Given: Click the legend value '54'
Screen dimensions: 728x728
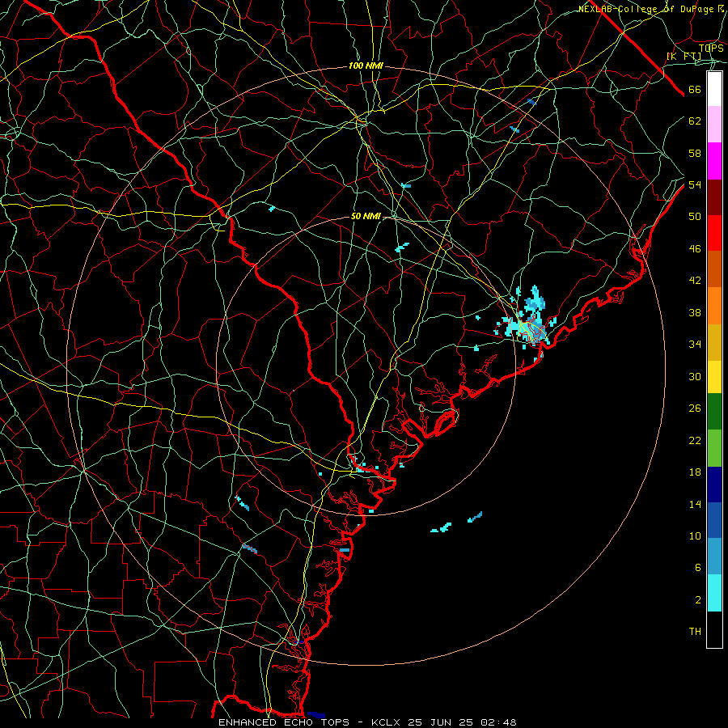Looking at the screenshot, I should coord(695,184).
